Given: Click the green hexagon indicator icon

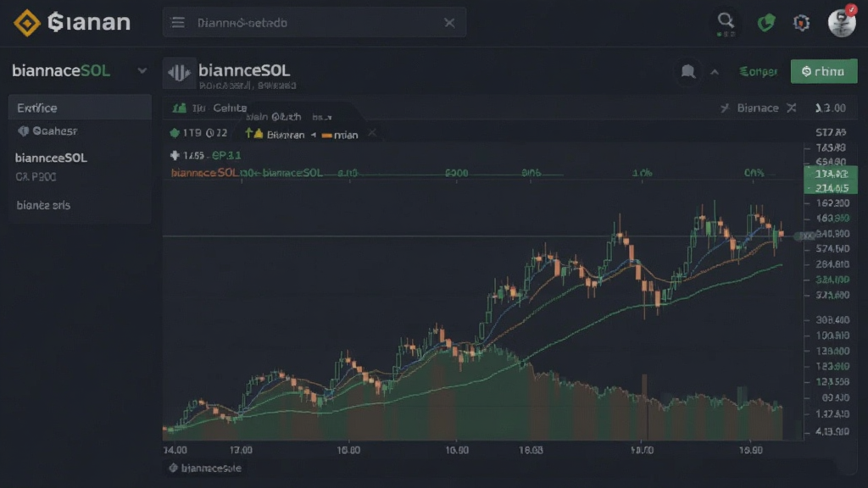Looking at the screenshot, I should coord(175,133).
